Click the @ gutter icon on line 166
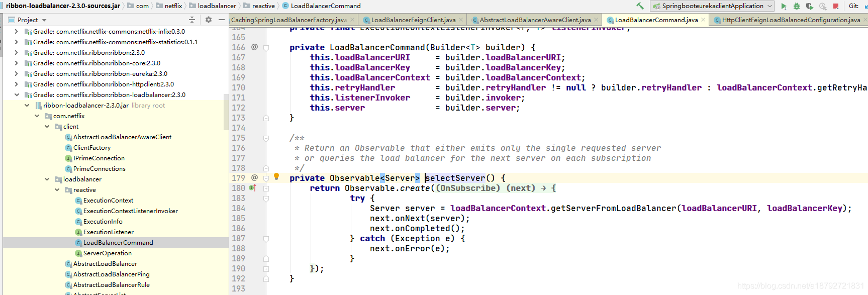This screenshot has width=868, height=295. tap(254, 47)
